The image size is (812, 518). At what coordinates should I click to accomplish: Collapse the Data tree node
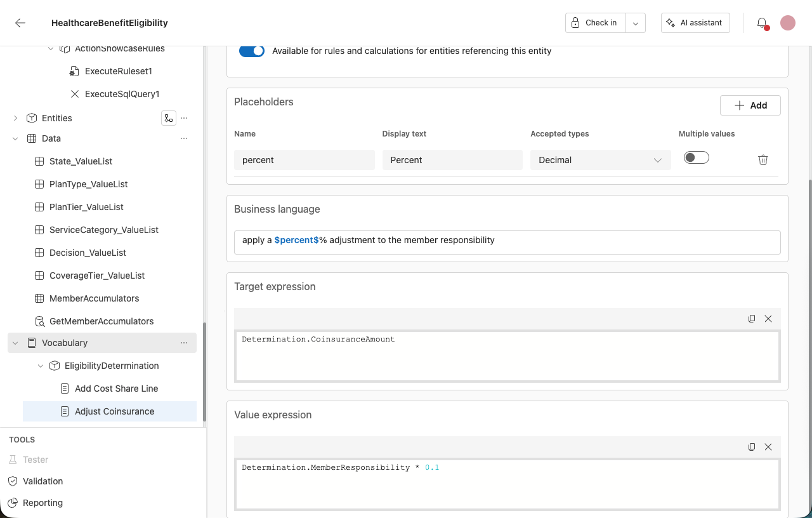coord(15,138)
